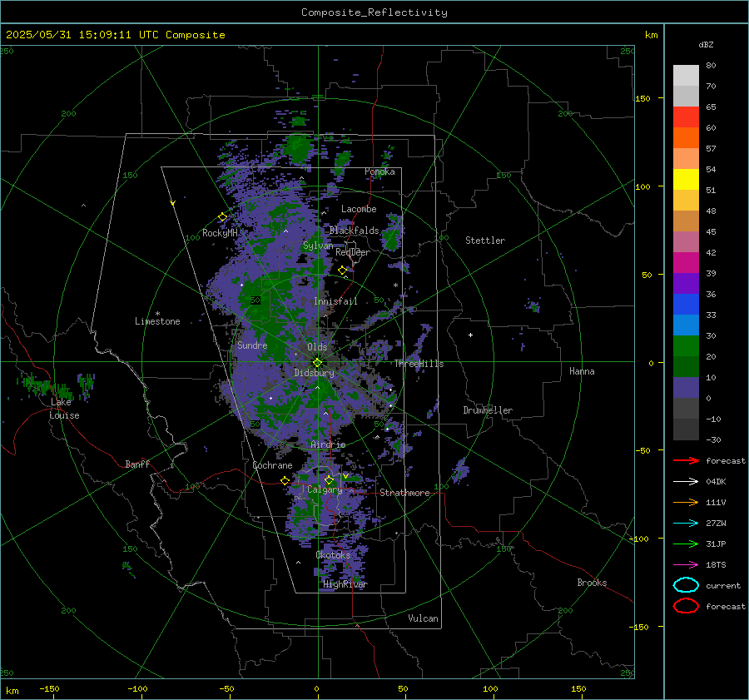Select the light gray 70-80 dBZ swatch
The image size is (749, 700).
686,75
